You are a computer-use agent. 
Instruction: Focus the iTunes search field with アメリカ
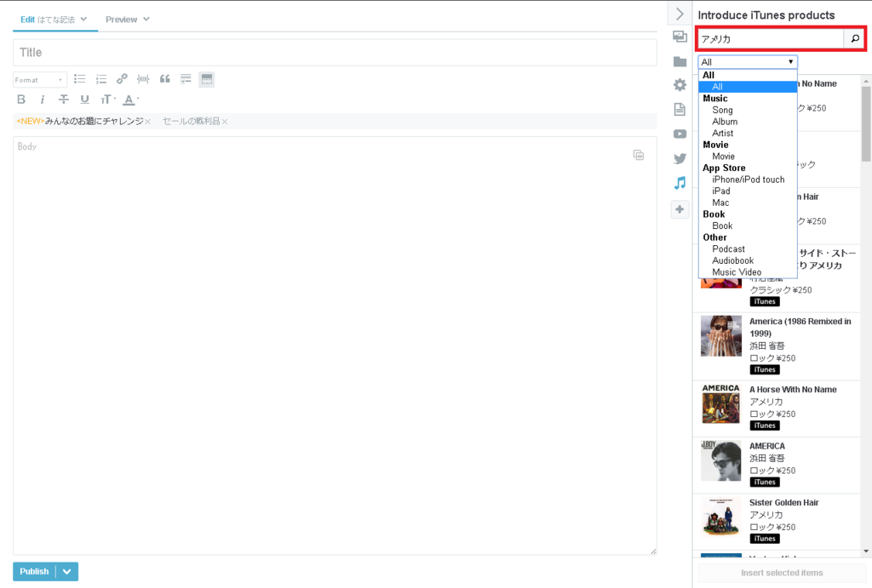pyautogui.click(x=770, y=39)
